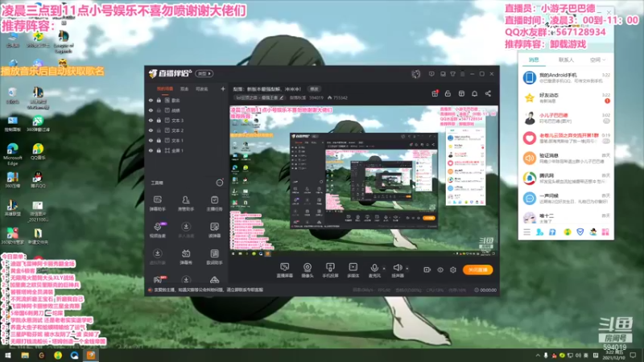This screenshot has height=362, width=644.
Task: Open the 一声问候 conversation in QQ
Action: (x=567, y=198)
